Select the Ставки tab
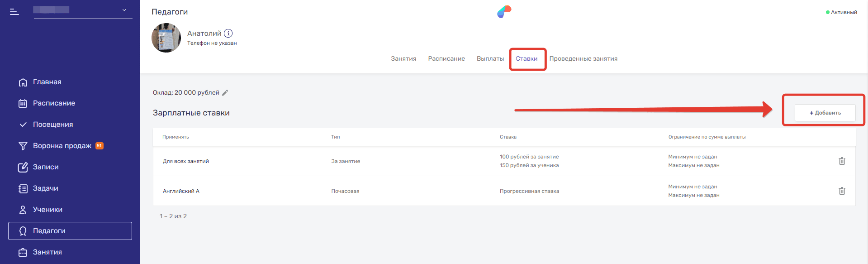Image resolution: width=868 pixels, height=264 pixels. pos(526,59)
